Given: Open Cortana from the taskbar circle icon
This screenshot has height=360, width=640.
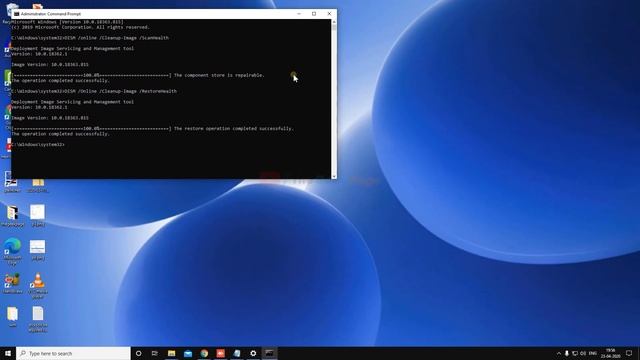Looking at the screenshot, I should tap(138, 353).
